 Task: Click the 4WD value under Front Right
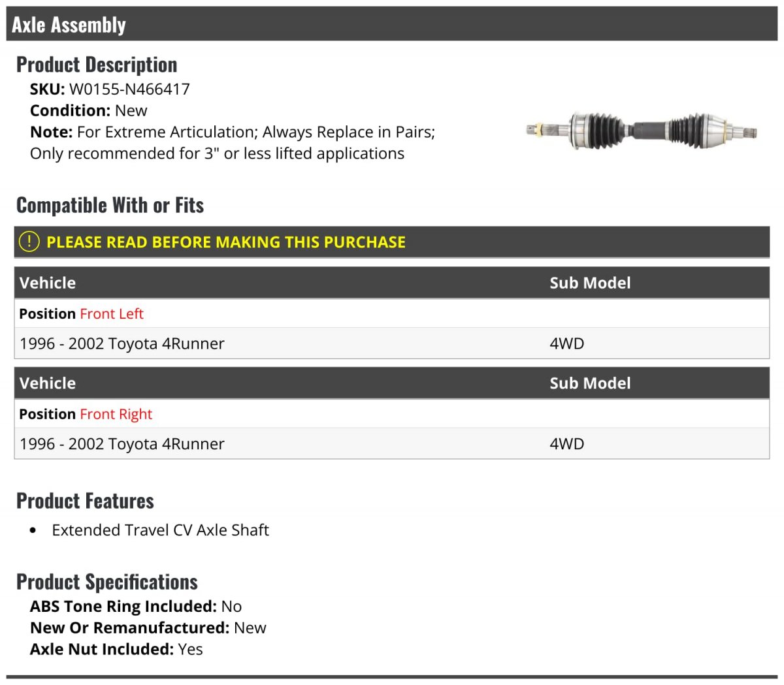click(x=567, y=444)
